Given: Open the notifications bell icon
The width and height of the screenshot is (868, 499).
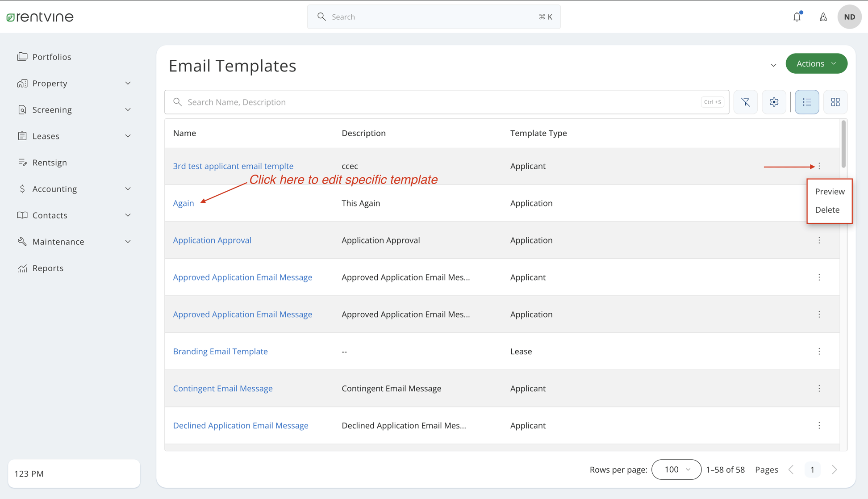Looking at the screenshot, I should (x=797, y=17).
